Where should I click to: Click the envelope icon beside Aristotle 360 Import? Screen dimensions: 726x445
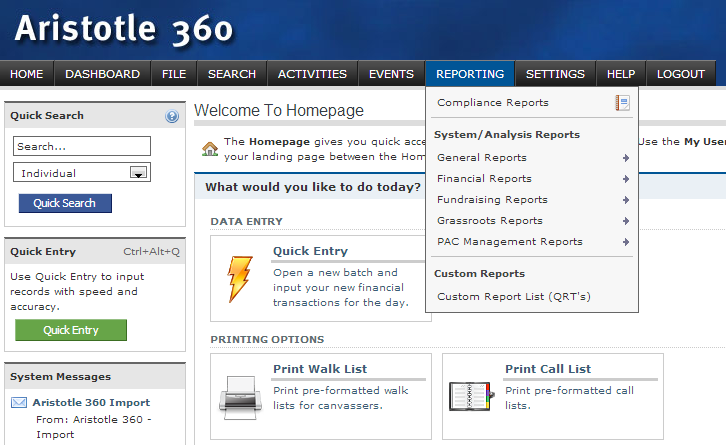pos(19,402)
